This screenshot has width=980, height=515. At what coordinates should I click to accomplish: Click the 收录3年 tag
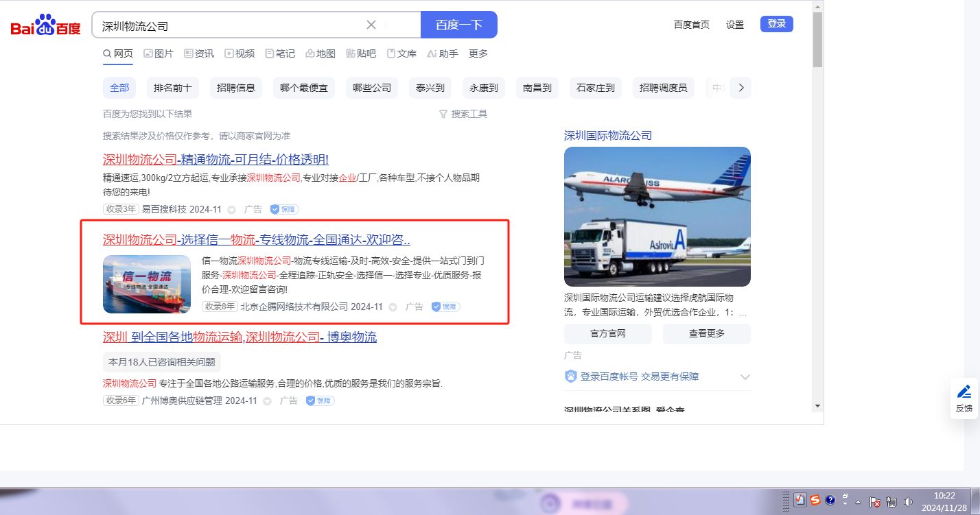[121, 209]
